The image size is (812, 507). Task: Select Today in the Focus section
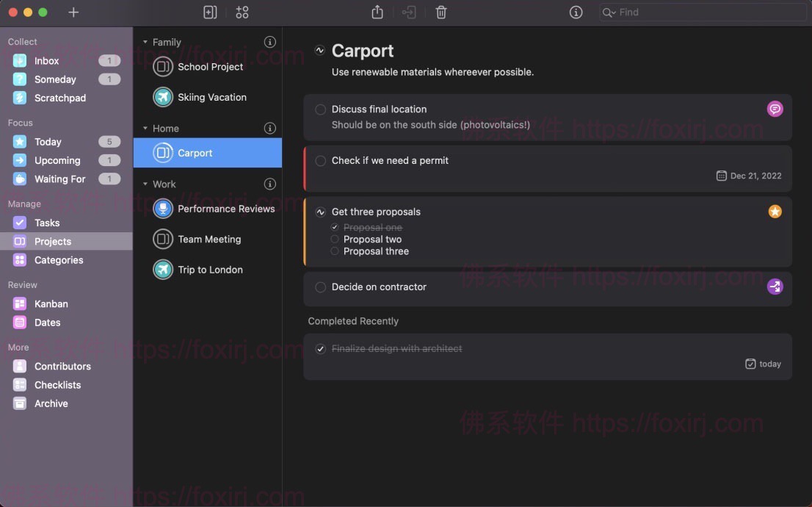pyautogui.click(x=48, y=142)
